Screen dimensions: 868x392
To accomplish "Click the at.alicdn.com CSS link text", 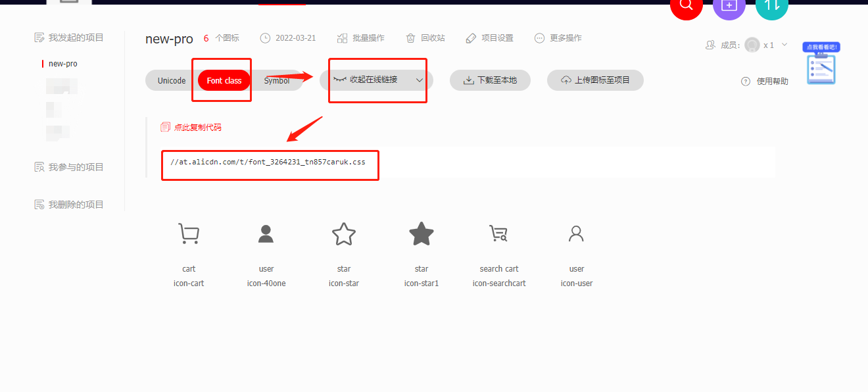I will click(268, 161).
